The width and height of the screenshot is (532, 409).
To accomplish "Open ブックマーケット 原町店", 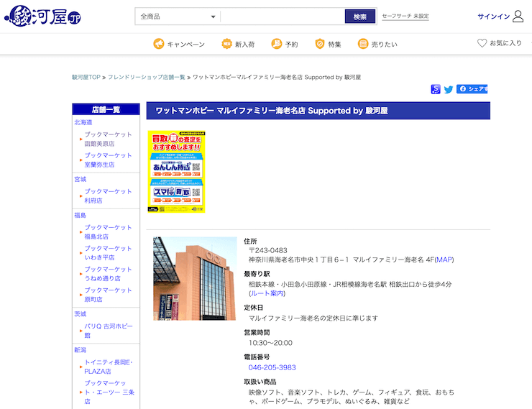I will pos(108,295).
